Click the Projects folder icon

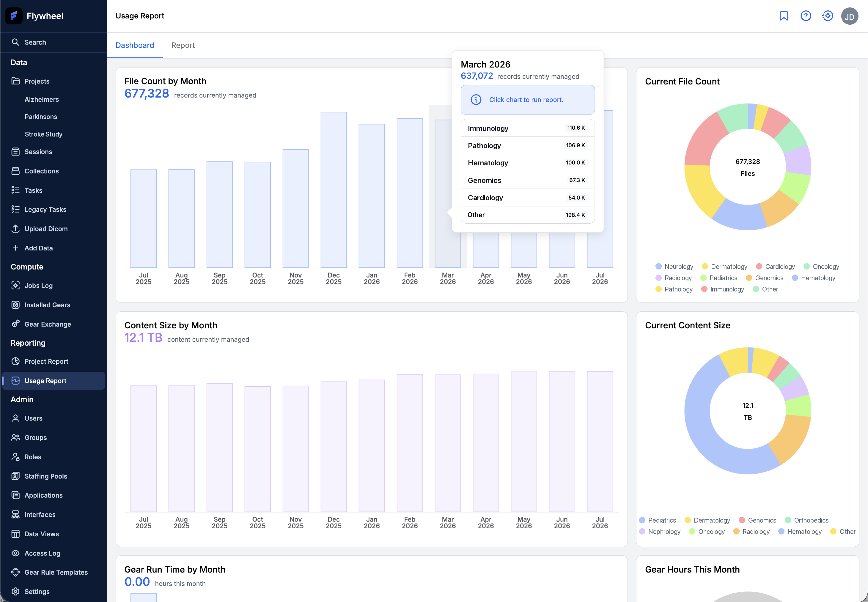(x=15, y=81)
